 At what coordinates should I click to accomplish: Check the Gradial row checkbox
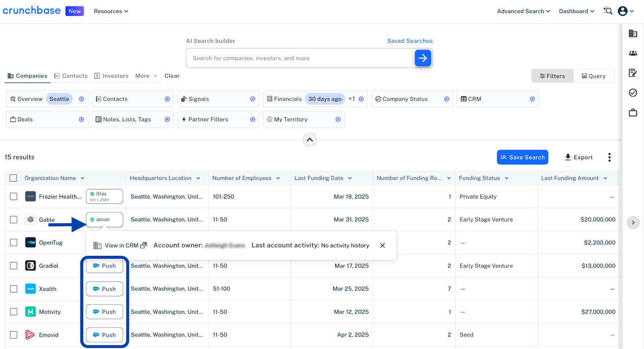pyautogui.click(x=13, y=266)
